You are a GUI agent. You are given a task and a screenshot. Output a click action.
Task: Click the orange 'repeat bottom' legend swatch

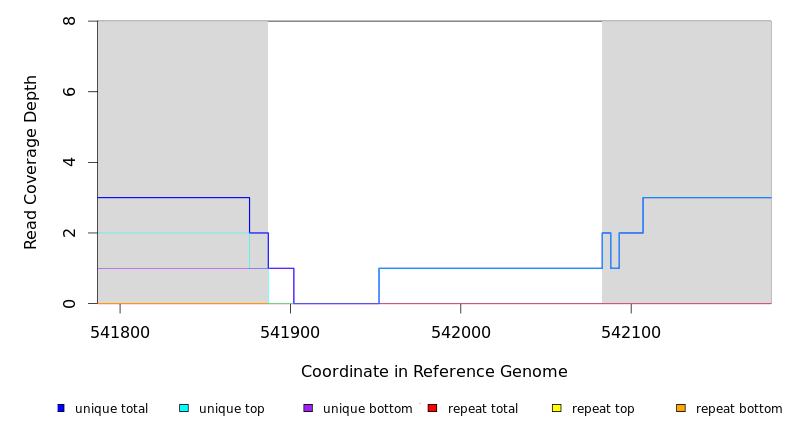click(681, 408)
